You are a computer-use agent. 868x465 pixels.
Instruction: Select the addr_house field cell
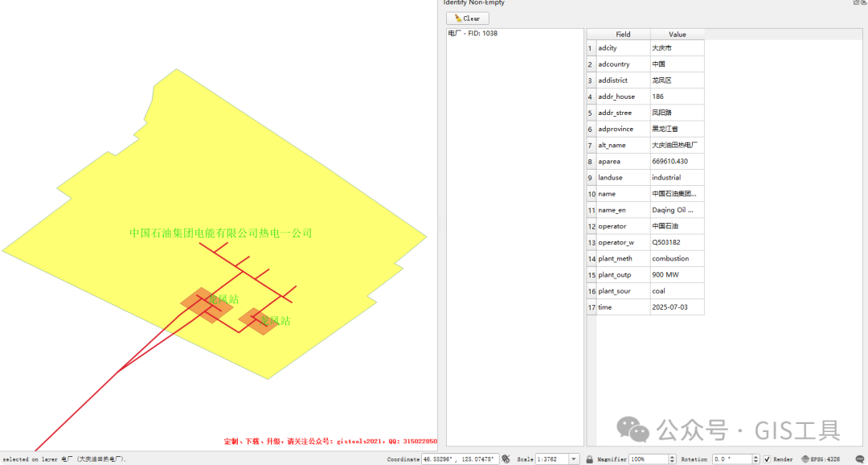pyautogui.click(x=624, y=97)
